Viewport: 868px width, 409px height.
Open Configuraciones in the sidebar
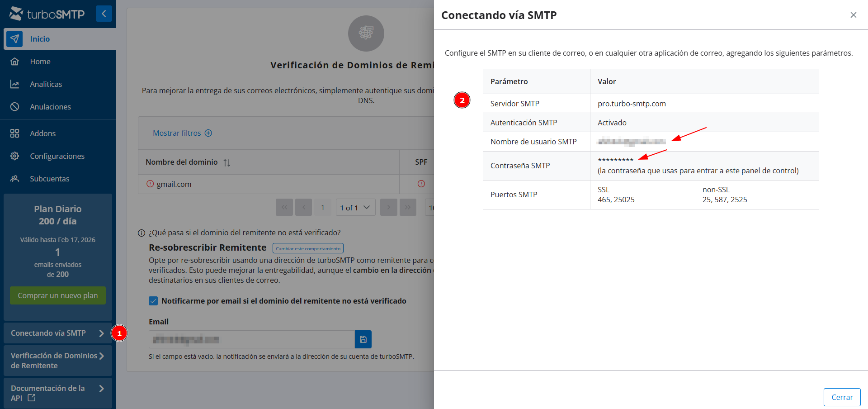58,156
